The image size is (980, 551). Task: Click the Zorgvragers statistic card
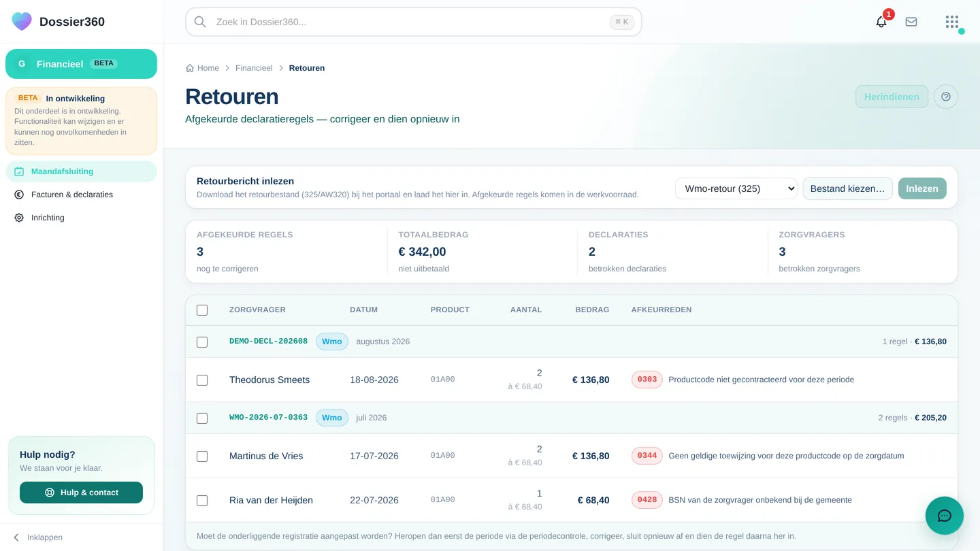862,252
